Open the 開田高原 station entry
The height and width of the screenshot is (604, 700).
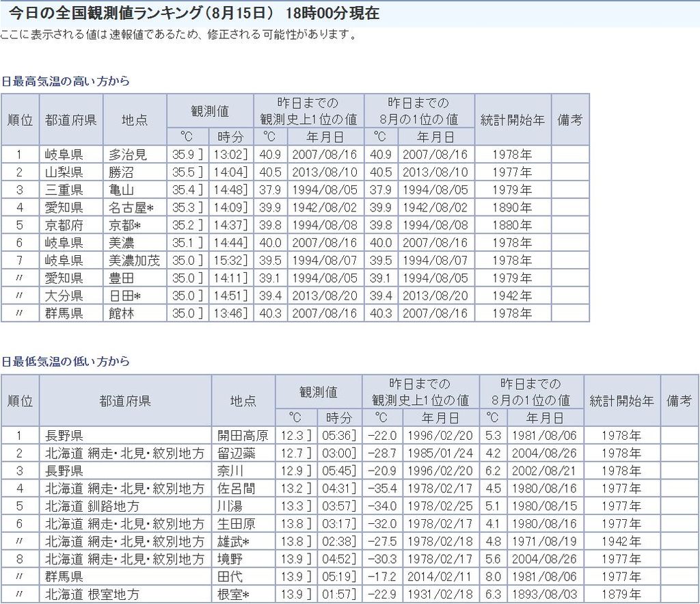click(x=243, y=436)
